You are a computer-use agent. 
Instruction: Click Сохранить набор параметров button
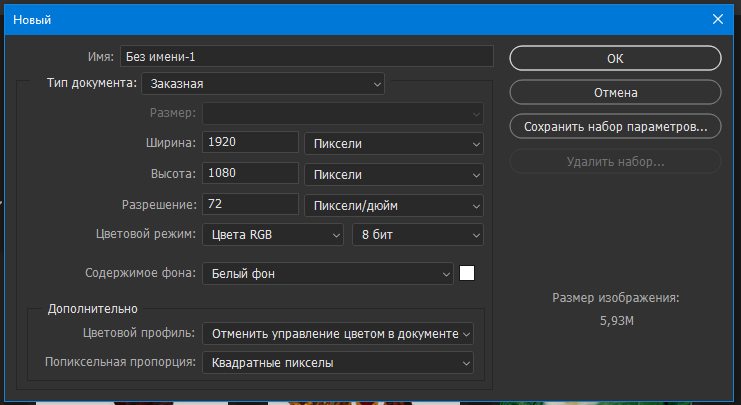(615, 127)
